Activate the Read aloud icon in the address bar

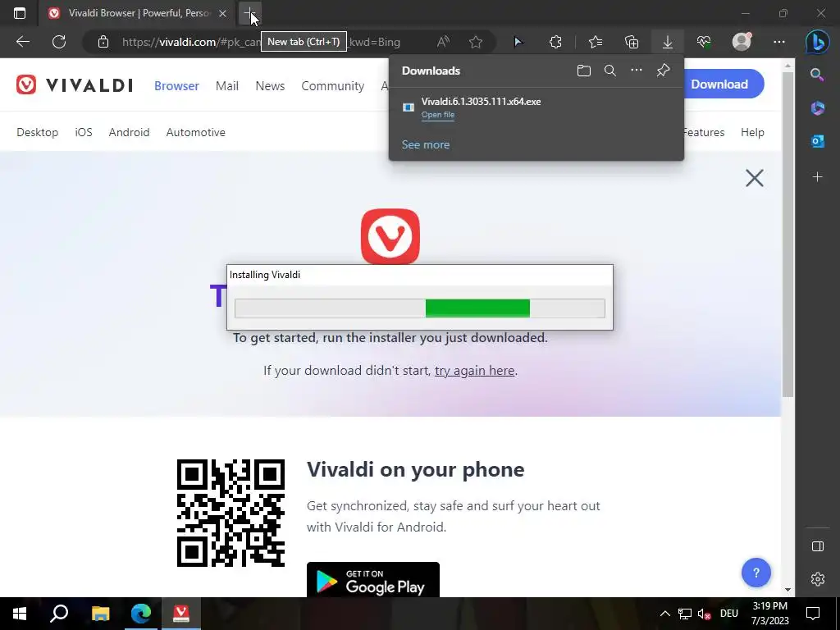click(443, 42)
